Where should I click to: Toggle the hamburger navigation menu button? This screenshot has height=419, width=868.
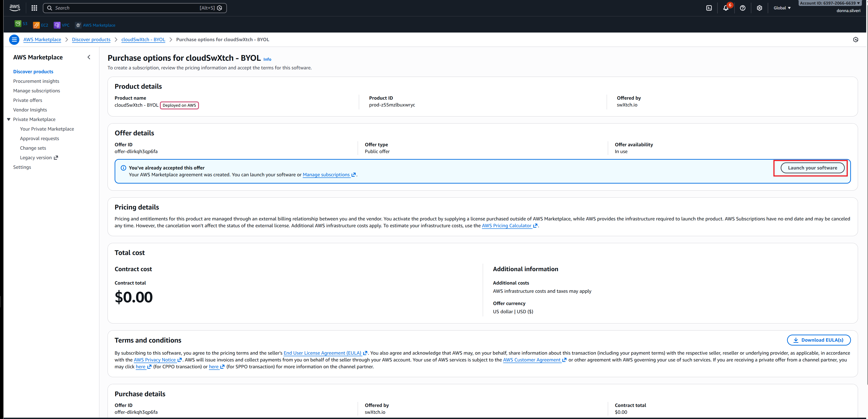pyautogui.click(x=14, y=40)
